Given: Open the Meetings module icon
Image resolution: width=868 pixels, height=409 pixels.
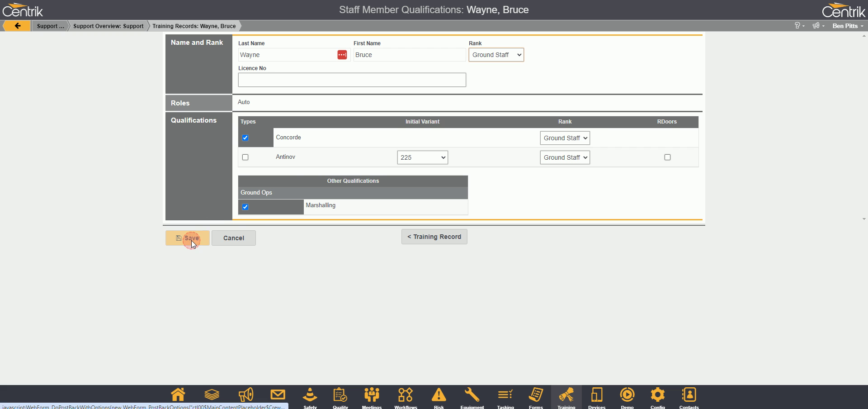Looking at the screenshot, I should 372,395.
